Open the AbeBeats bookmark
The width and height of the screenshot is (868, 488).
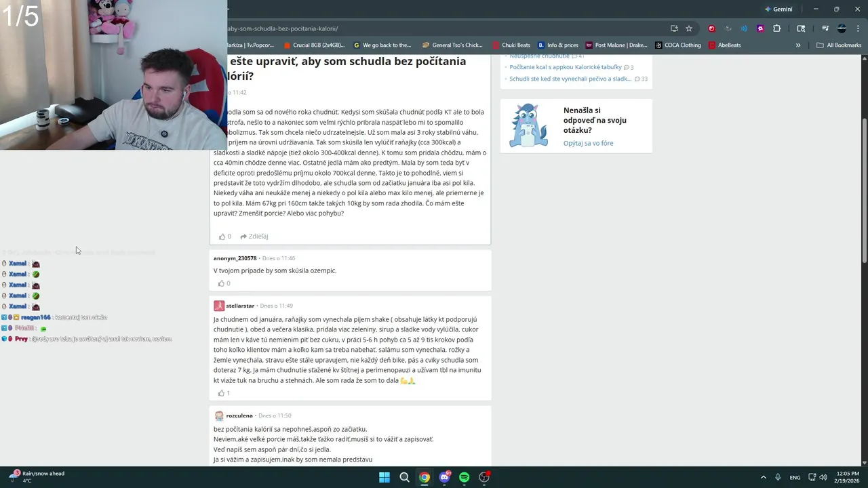pos(725,45)
